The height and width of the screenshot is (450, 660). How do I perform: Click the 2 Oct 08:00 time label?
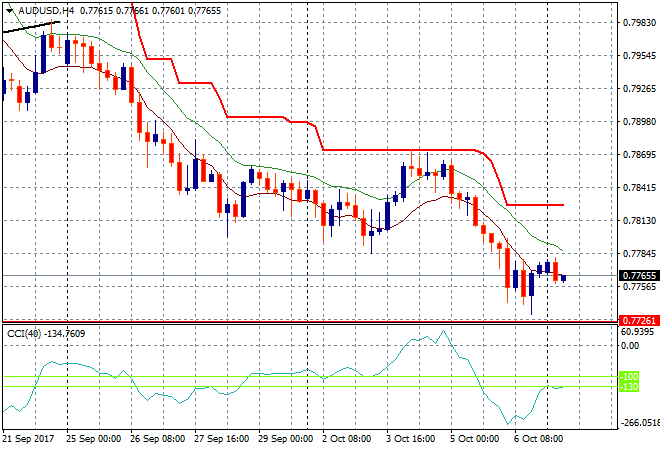point(347,439)
